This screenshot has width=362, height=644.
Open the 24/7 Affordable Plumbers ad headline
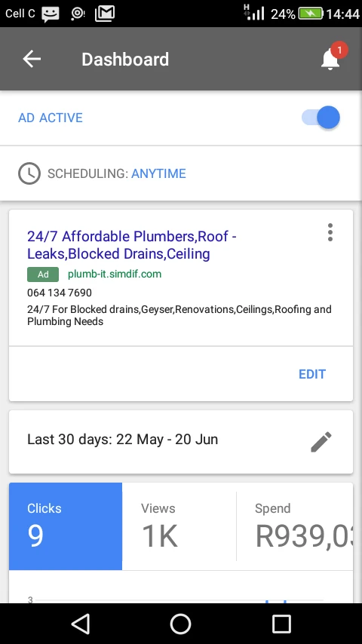click(x=131, y=245)
